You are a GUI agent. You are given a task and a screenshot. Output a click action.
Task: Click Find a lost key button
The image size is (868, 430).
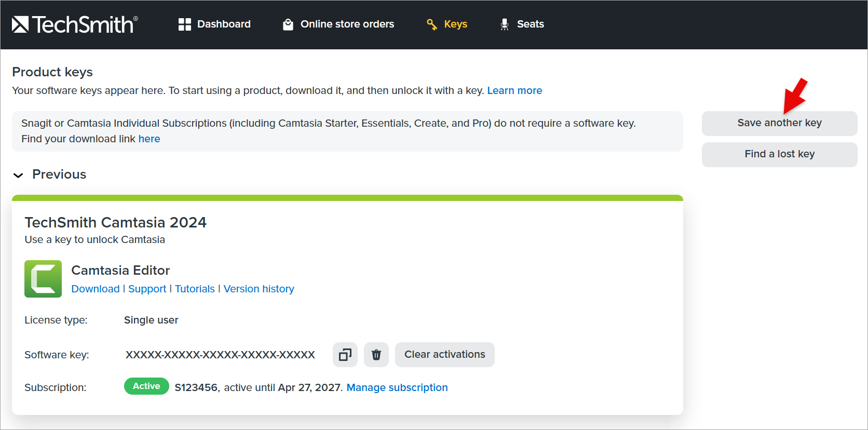tap(780, 155)
